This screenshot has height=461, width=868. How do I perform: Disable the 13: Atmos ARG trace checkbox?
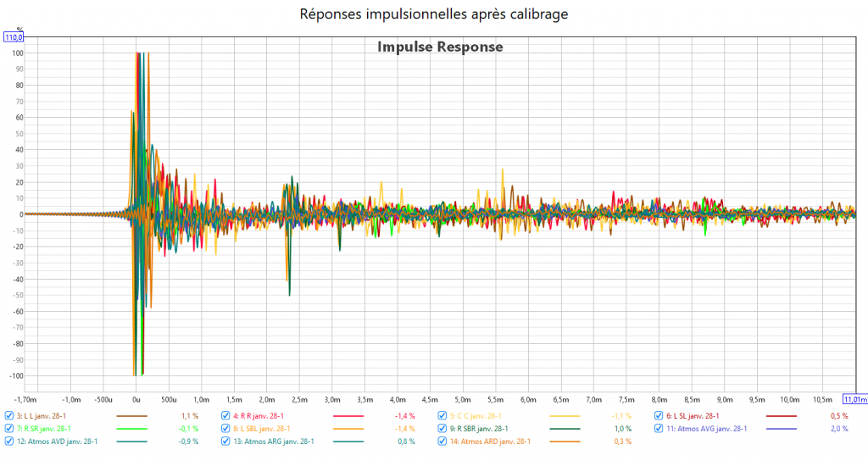tap(225, 442)
